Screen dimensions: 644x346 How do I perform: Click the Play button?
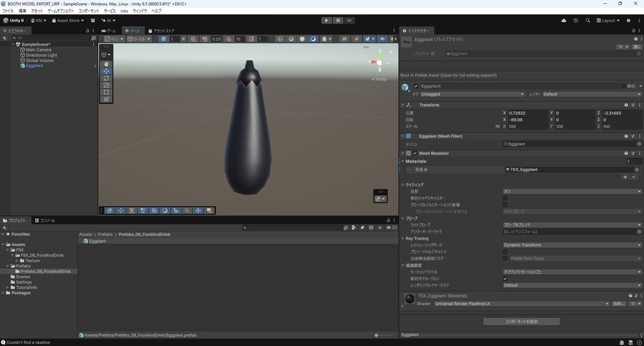[x=326, y=20]
